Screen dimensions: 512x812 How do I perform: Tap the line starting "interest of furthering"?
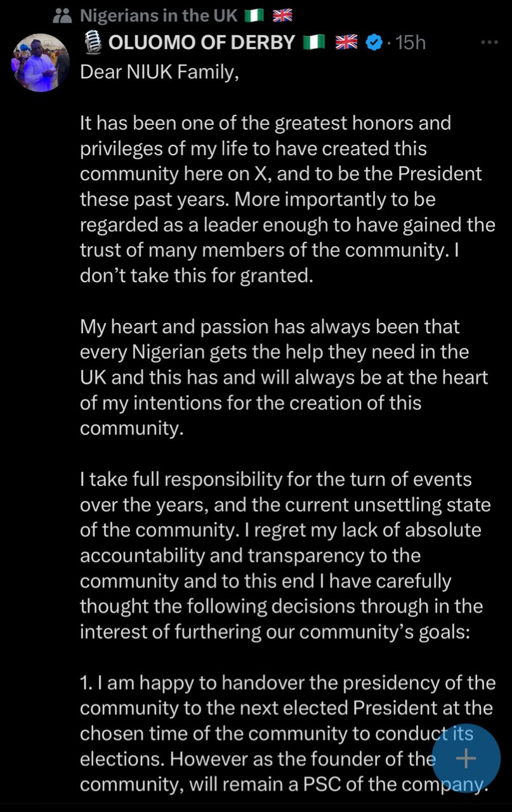tap(274, 632)
